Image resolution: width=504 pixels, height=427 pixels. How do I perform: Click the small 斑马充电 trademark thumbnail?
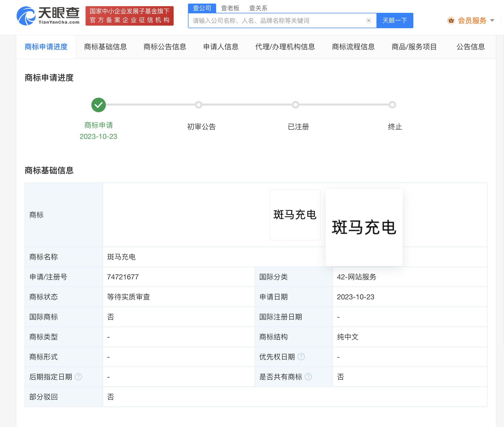pyautogui.click(x=295, y=215)
